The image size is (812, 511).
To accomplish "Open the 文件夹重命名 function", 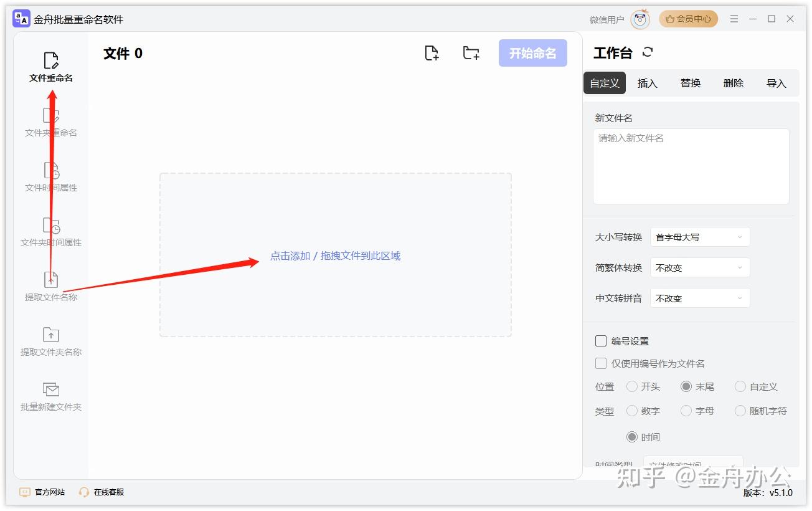I will (x=50, y=122).
